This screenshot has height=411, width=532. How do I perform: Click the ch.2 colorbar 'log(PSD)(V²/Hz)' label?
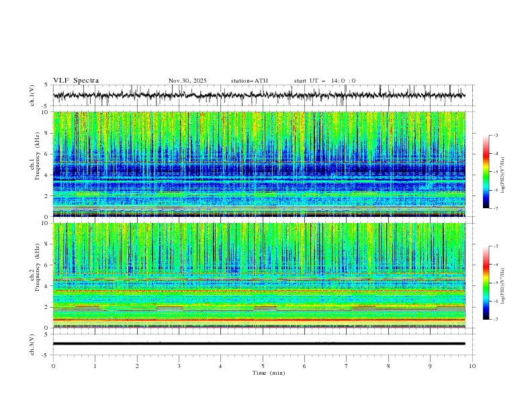(502, 286)
